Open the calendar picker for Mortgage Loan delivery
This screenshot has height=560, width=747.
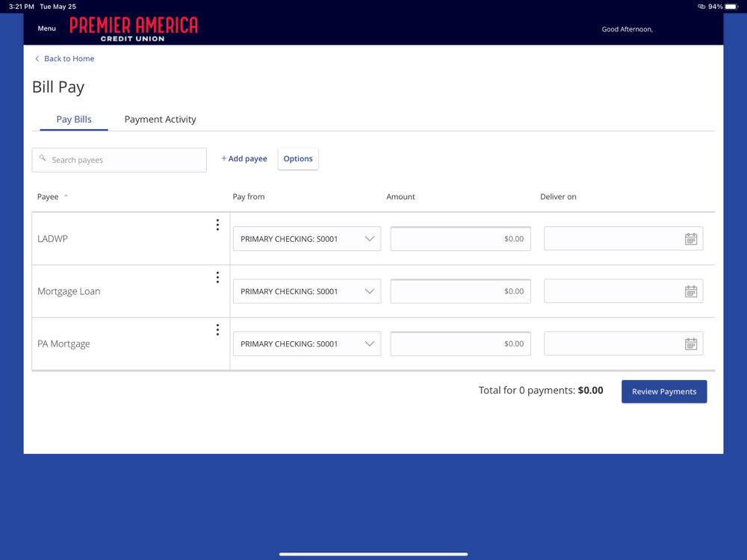(691, 291)
